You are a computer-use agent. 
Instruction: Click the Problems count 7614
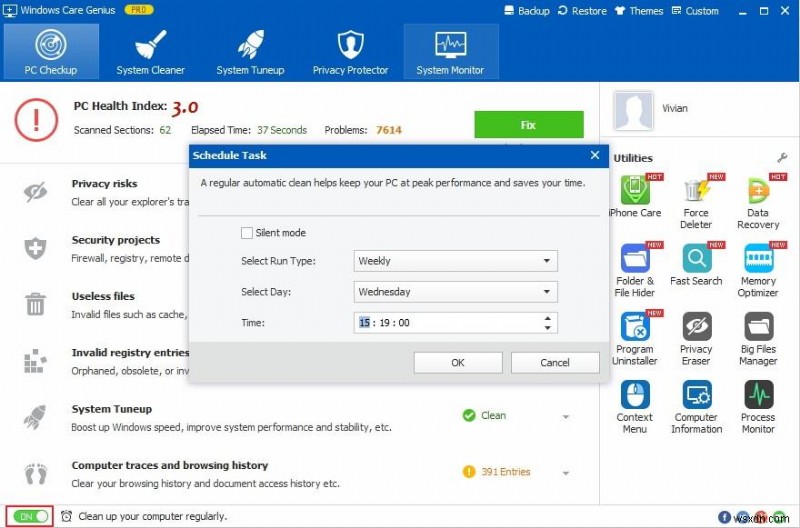coord(389,130)
